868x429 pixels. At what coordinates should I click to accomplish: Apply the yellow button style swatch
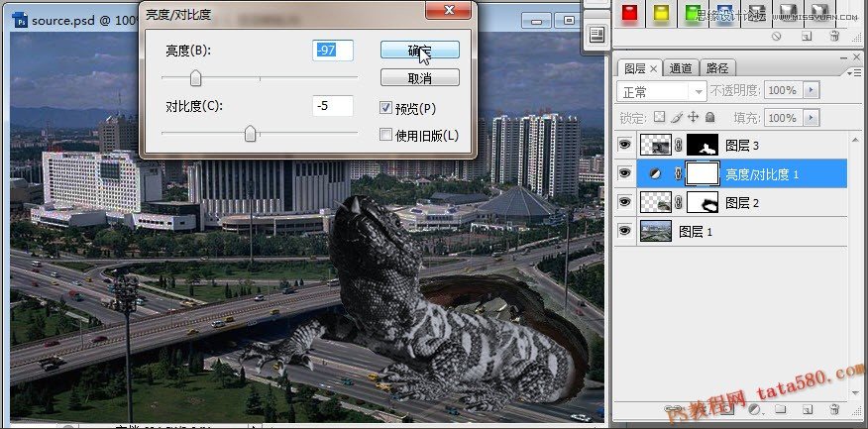pyautogui.click(x=661, y=13)
